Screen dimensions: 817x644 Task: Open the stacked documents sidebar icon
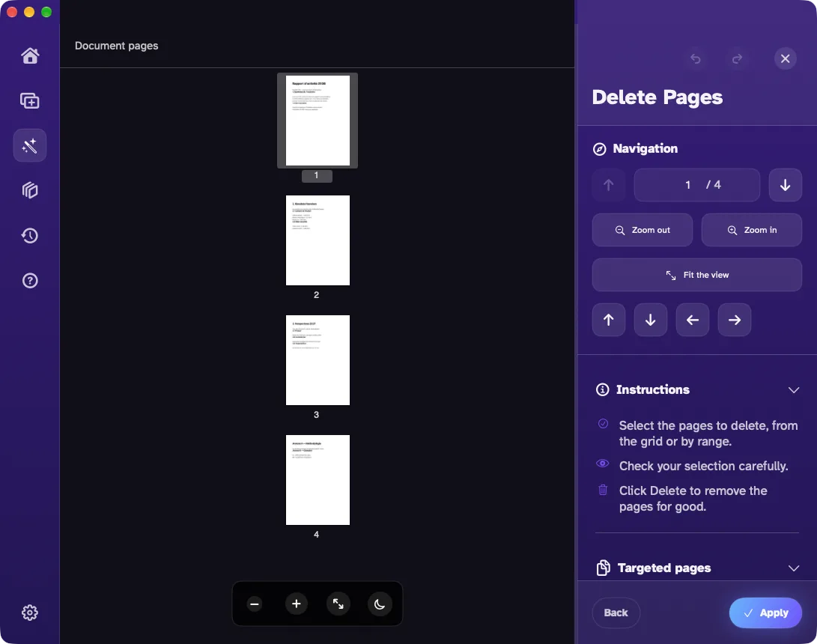pyautogui.click(x=30, y=190)
